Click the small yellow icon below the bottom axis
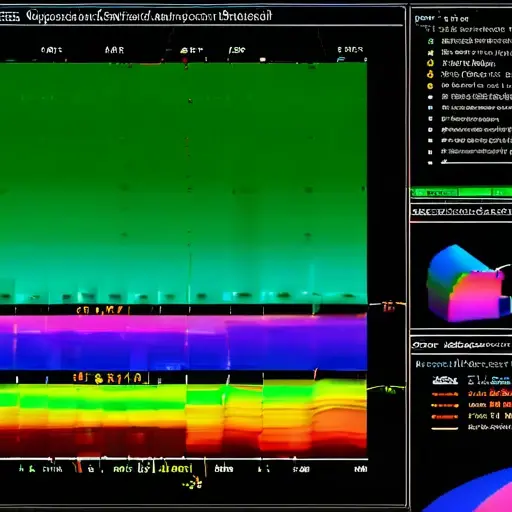The image size is (512, 512). tap(193, 483)
